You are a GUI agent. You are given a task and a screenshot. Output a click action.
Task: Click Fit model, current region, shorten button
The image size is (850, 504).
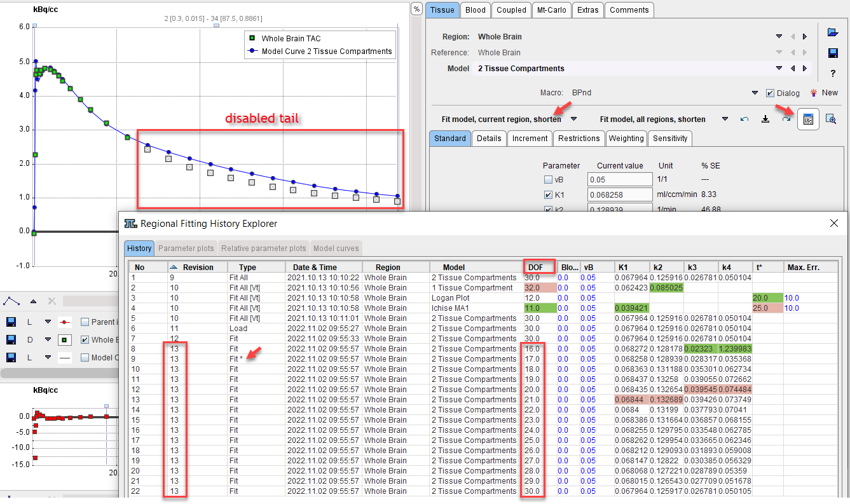pos(502,119)
